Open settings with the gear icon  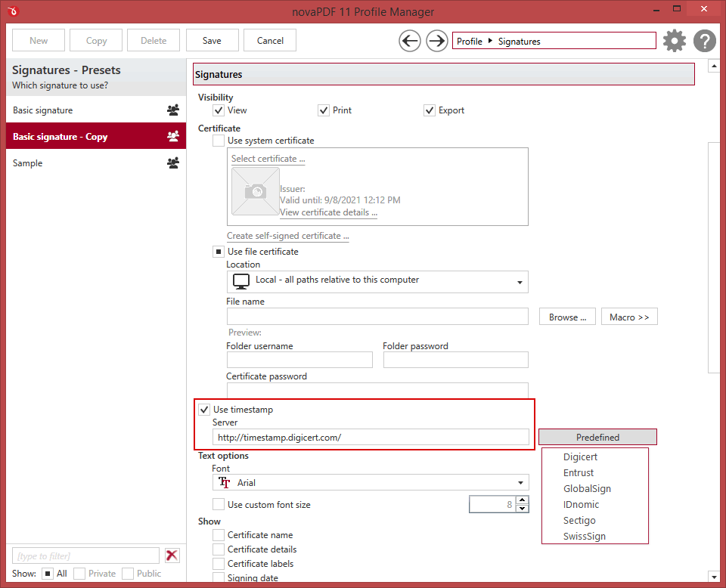click(674, 41)
